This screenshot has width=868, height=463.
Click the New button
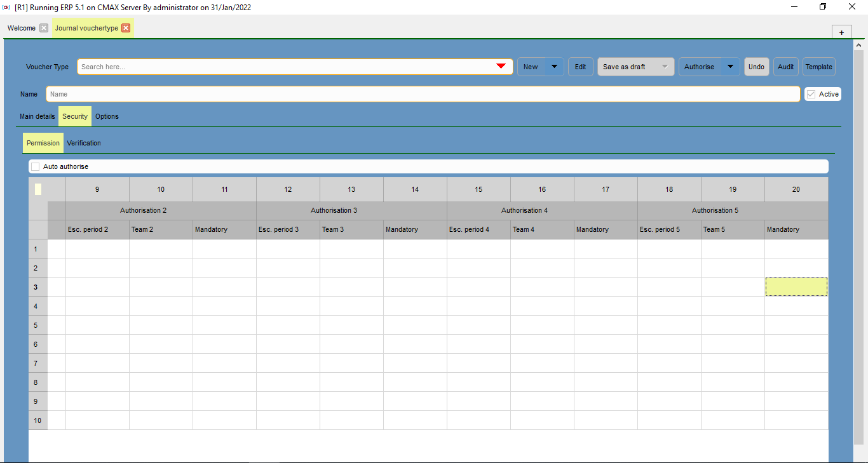(x=531, y=67)
